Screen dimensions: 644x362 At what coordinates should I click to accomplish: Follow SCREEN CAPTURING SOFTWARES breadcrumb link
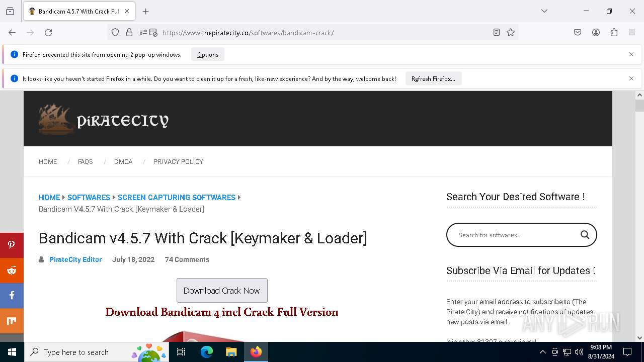(177, 198)
